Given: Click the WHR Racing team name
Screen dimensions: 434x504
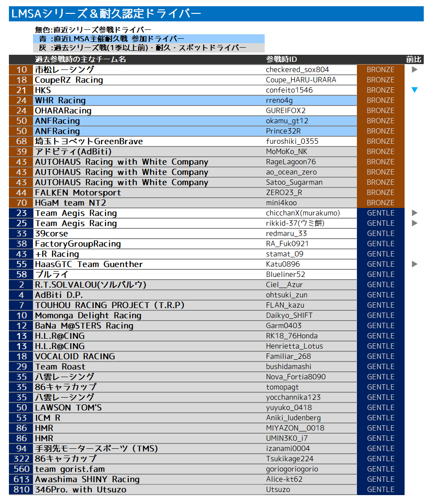Looking at the screenshot, I should pyautogui.click(x=60, y=100).
